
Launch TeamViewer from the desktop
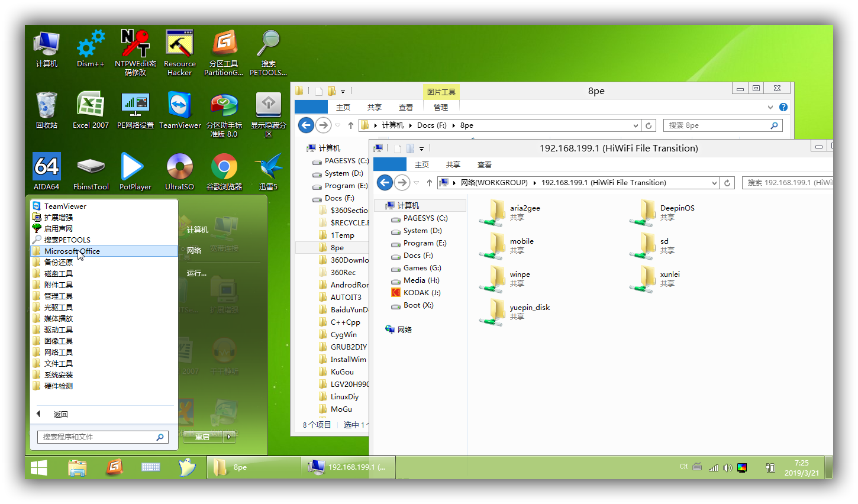[x=180, y=110]
